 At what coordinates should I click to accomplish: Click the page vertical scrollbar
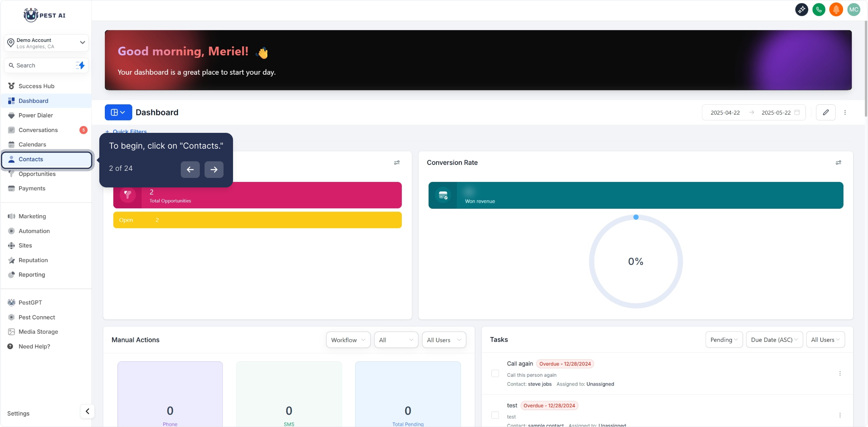tap(866, 69)
